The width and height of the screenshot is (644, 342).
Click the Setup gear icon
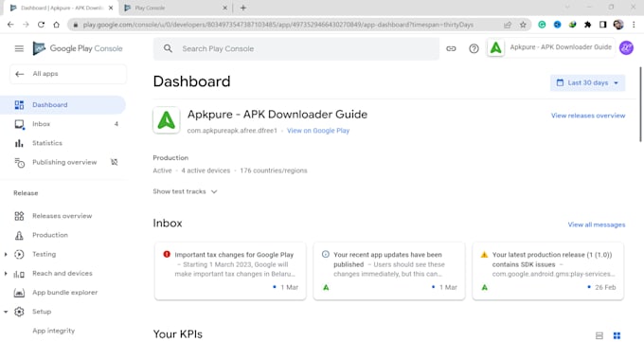click(x=19, y=312)
